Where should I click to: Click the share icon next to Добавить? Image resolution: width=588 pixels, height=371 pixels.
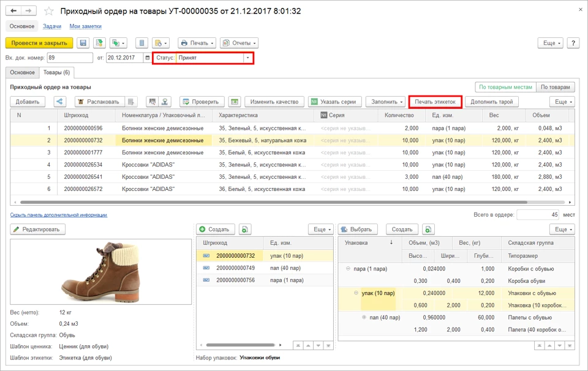pos(60,102)
